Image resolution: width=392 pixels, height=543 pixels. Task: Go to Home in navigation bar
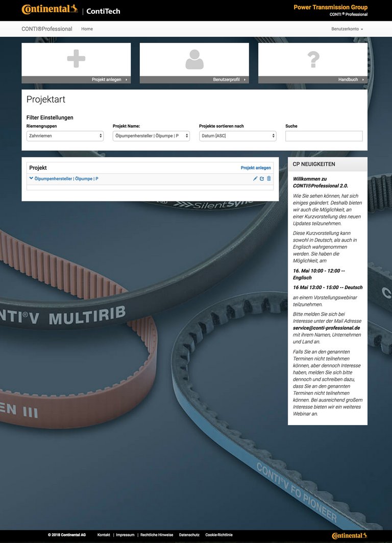tap(87, 29)
